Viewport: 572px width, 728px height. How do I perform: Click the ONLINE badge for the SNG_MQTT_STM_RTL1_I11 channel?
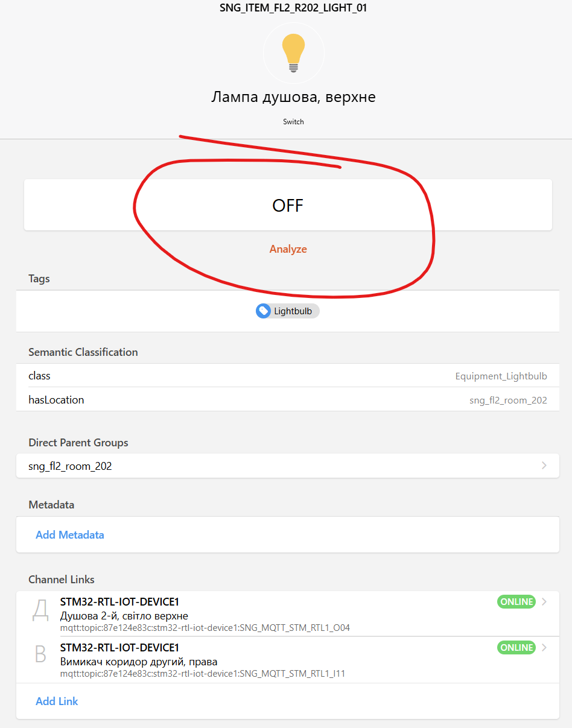[516, 647]
